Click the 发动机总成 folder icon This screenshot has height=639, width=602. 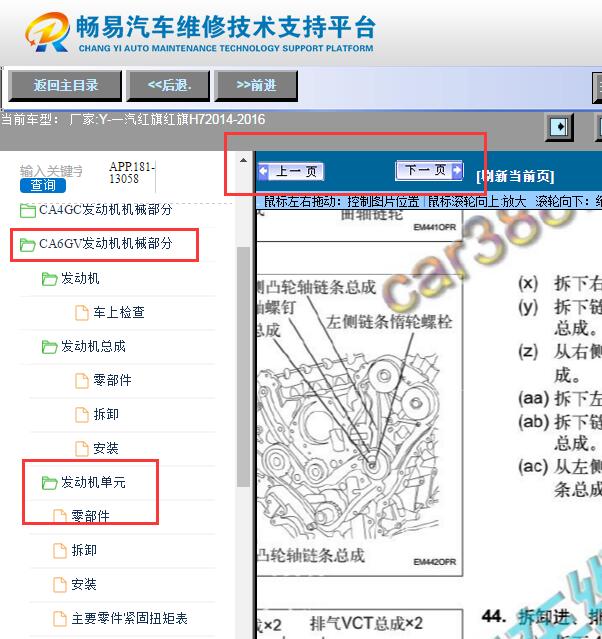coord(49,347)
